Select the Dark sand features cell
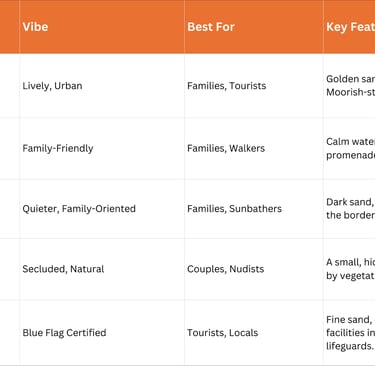 (x=349, y=209)
